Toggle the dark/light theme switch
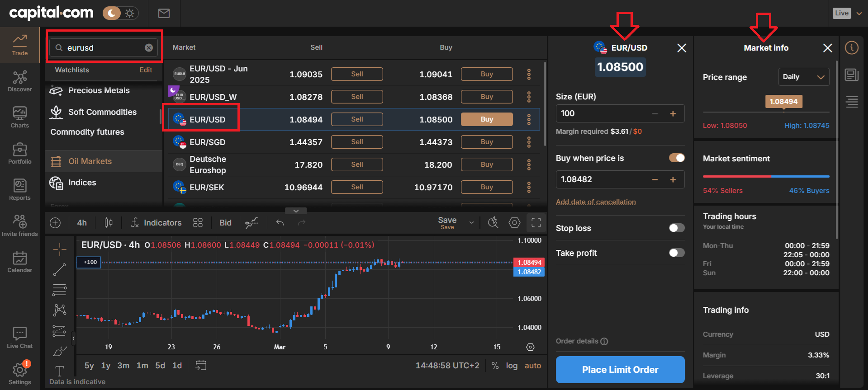Image resolution: width=868 pixels, height=390 pixels. click(121, 13)
